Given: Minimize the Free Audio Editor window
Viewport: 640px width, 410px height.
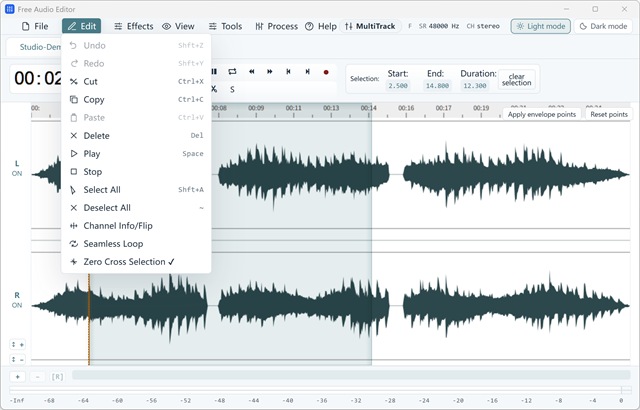Looking at the screenshot, I should 567,9.
